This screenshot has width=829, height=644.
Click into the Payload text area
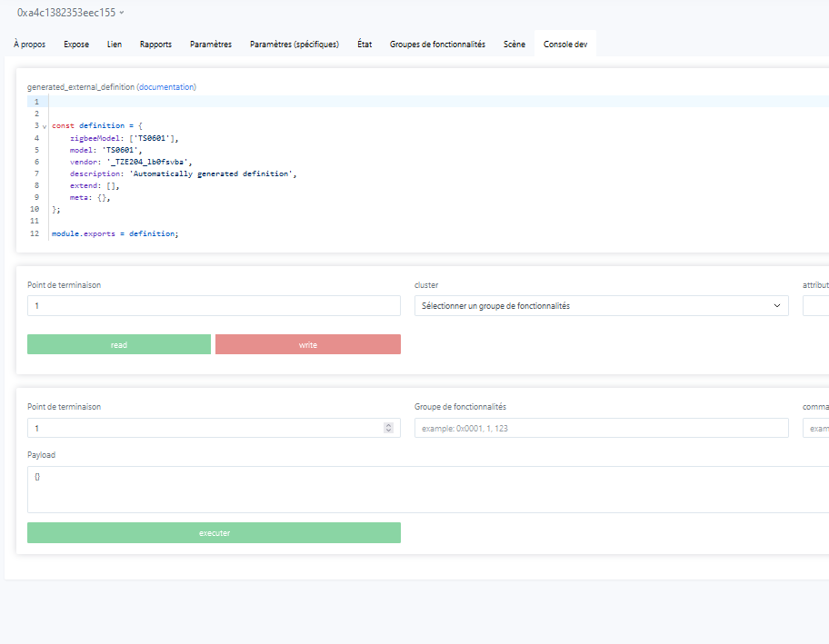[428, 490]
